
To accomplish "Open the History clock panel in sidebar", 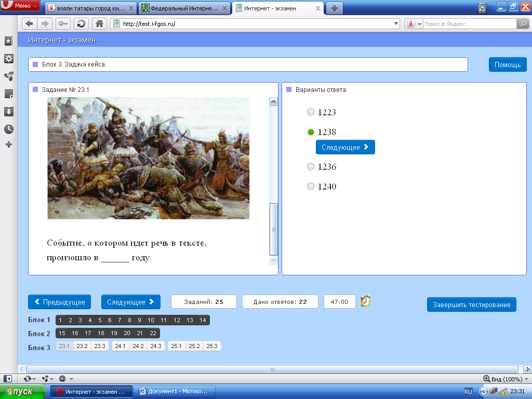I will (8, 129).
